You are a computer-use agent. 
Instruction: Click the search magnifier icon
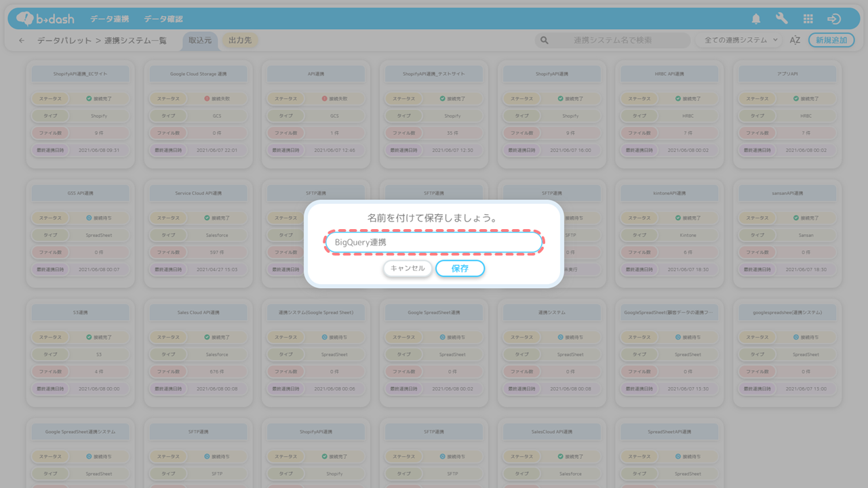[544, 41]
